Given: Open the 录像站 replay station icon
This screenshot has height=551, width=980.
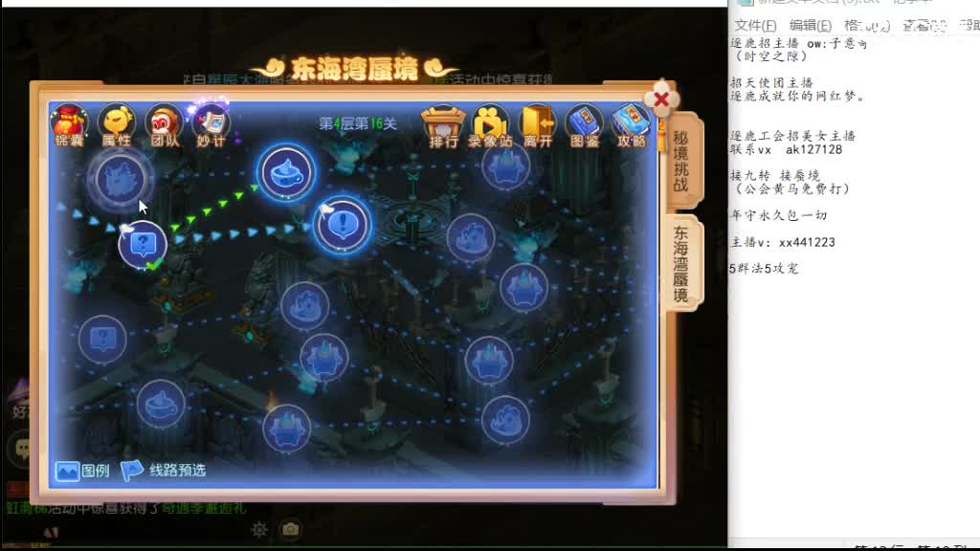Looking at the screenshot, I should pos(491,127).
